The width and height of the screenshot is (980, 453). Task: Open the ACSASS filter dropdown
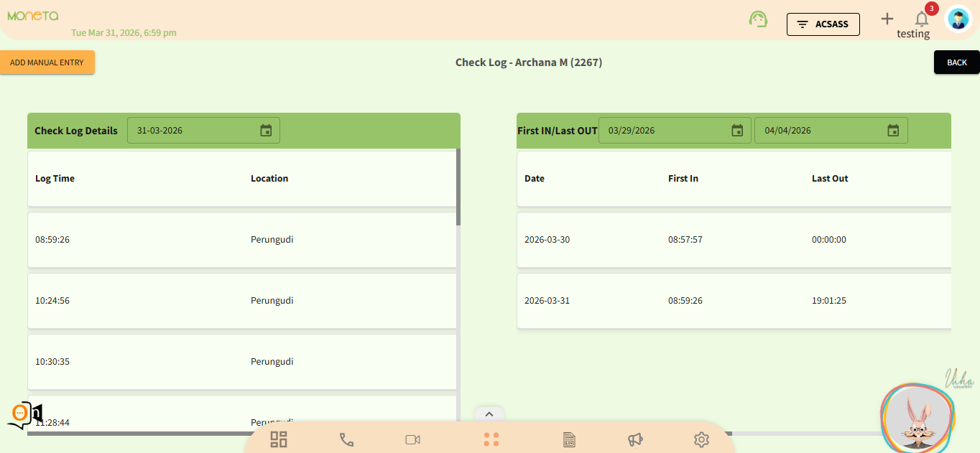(x=823, y=24)
